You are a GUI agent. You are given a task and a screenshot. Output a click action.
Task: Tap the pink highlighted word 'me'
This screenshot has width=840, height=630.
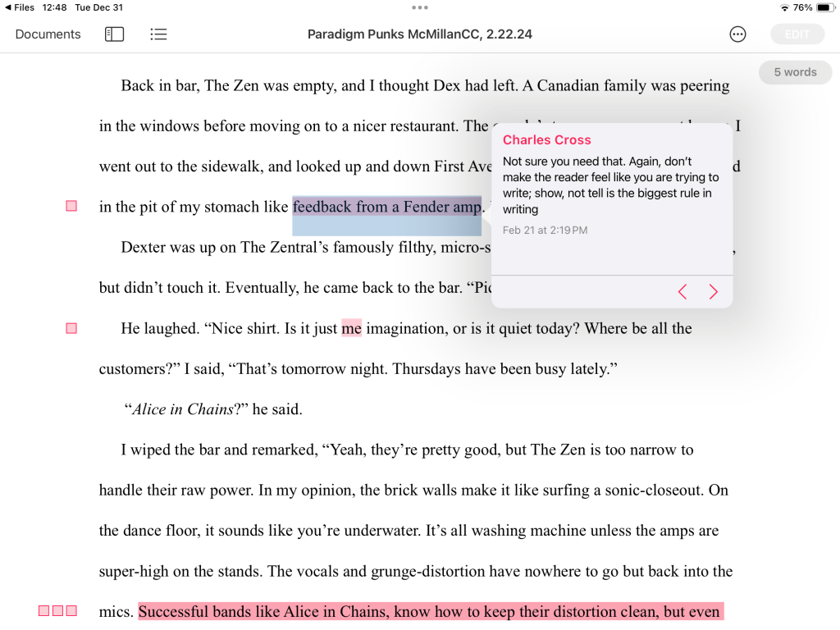[x=351, y=329]
